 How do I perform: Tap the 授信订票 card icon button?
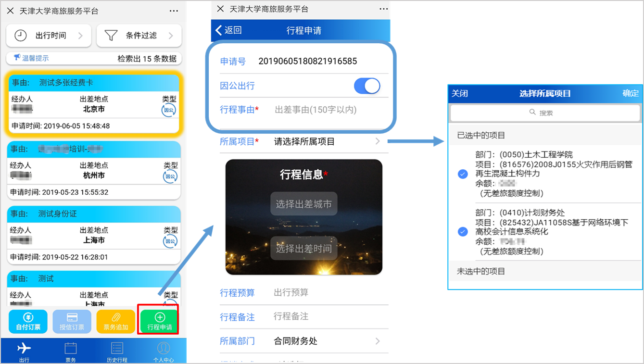click(x=72, y=321)
